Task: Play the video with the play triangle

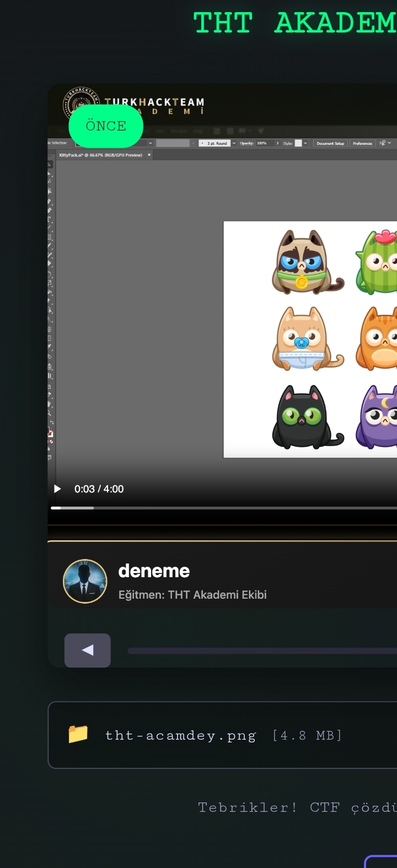Action: click(x=57, y=489)
